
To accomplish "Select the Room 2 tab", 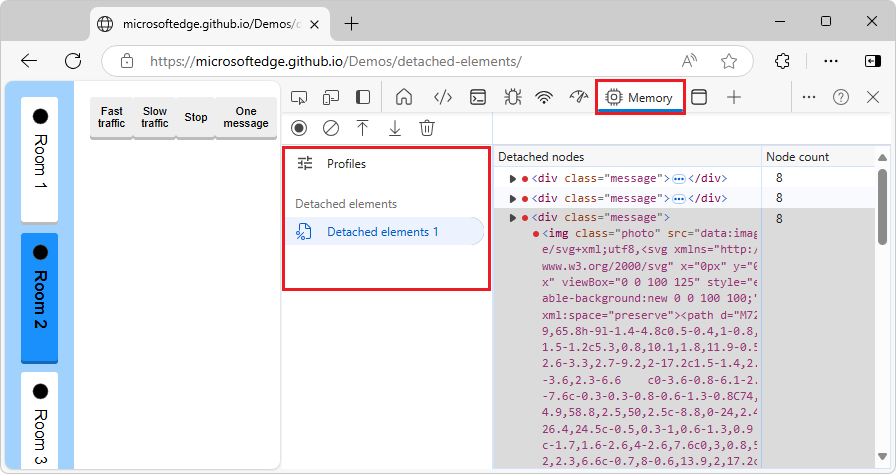I will coord(40,297).
